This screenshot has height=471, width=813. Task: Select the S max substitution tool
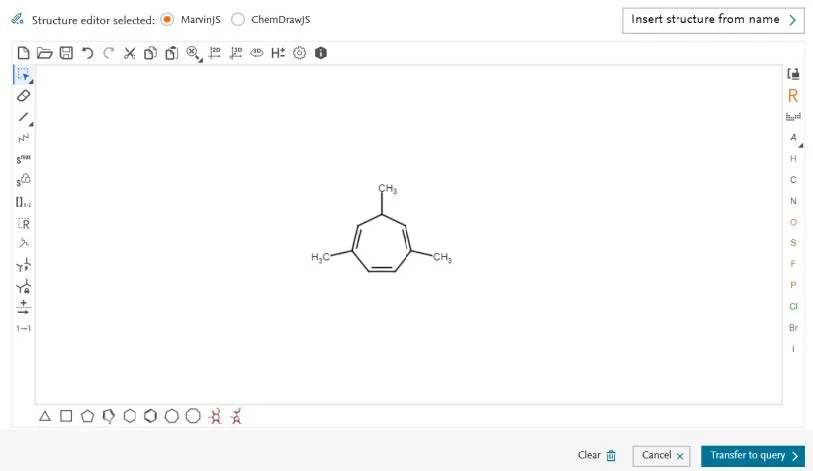[x=23, y=159]
